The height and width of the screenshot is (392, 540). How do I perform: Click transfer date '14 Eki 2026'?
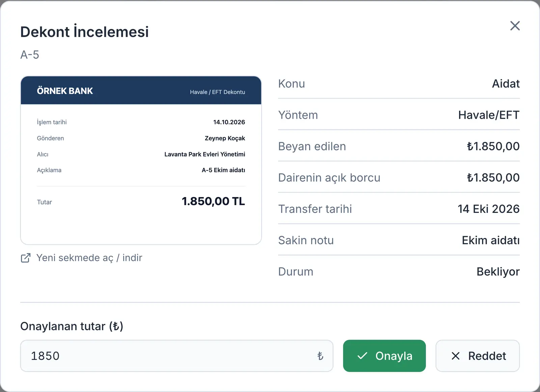point(488,209)
